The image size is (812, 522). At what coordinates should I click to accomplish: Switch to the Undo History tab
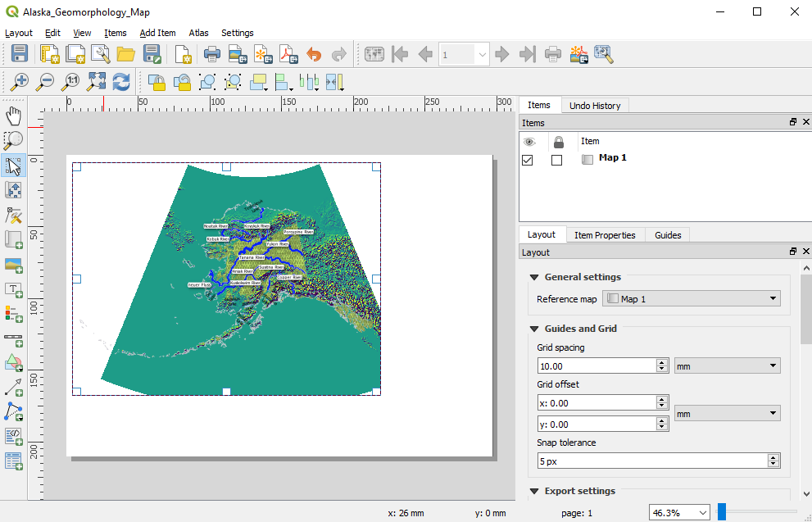(x=595, y=105)
